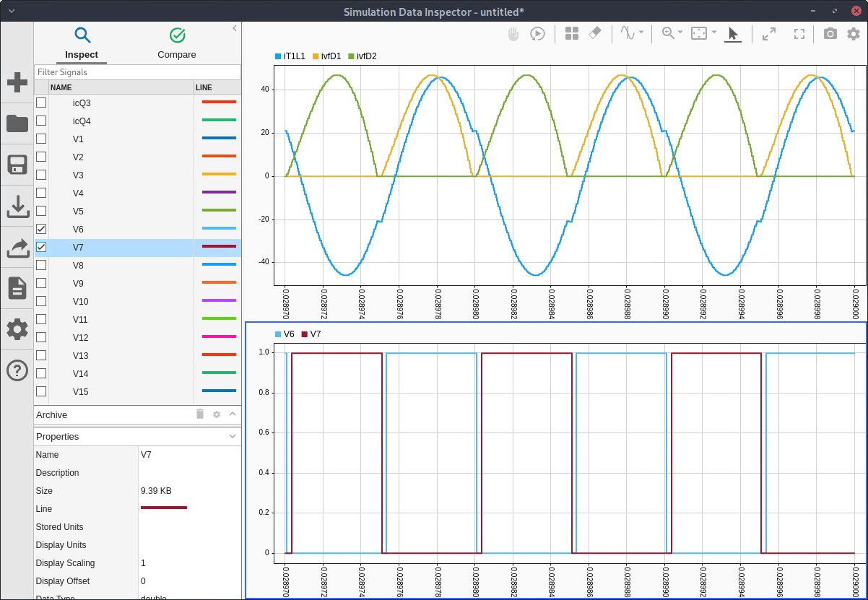The width and height of the screenshot is (868, 600).
Task: Check the icQ3 signal checkbox
Action: (41, 103)
